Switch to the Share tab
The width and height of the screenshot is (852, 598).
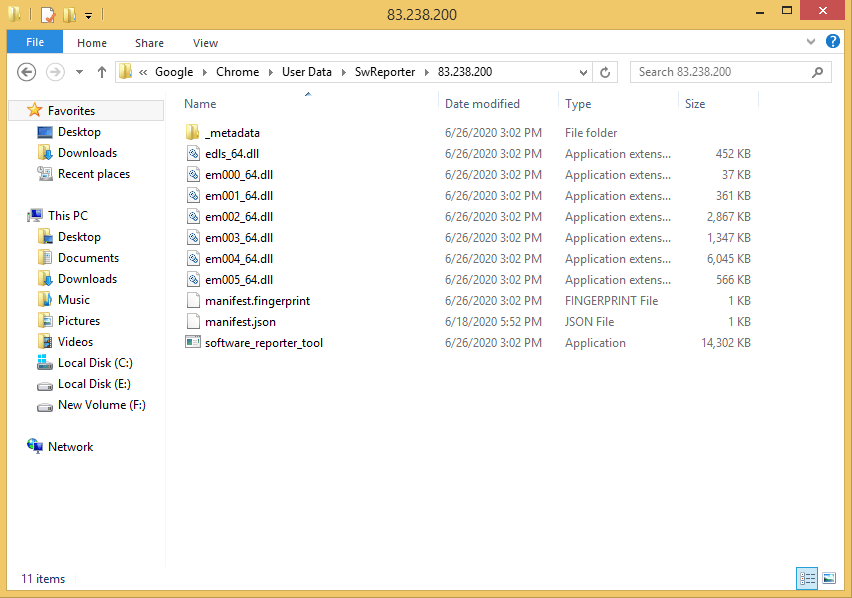(148, 43)
